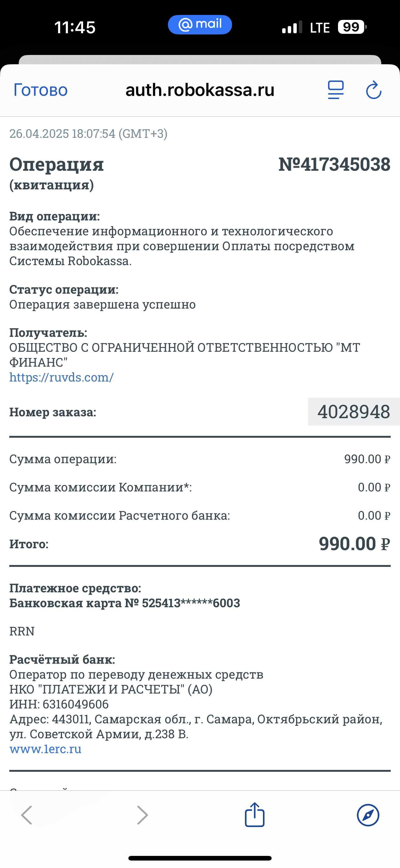This screenshot has width=400, height=868.
Task: Open the https://ruvds.com/ link
Action: (x=61, y=377)
